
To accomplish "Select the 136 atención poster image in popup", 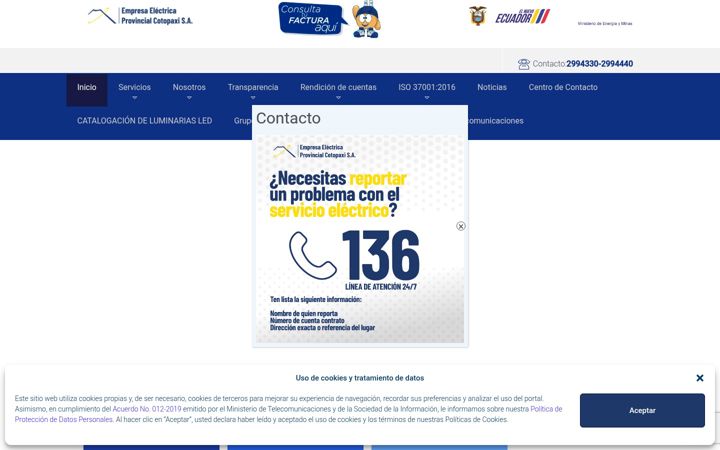I will (x=360, y=239).
